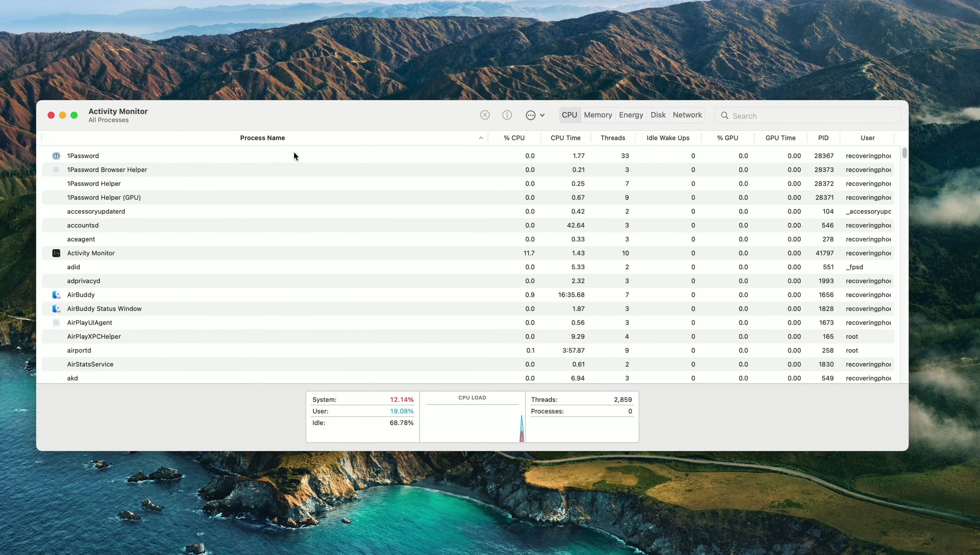Select the AirBuddy app icon
This screenshot has height=555, width=980.
(56, 295)
